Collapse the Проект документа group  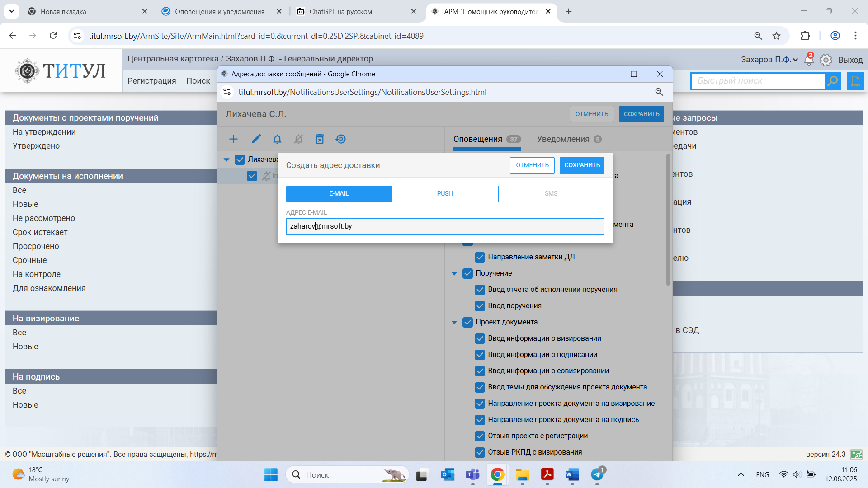[x=454, y=322]
